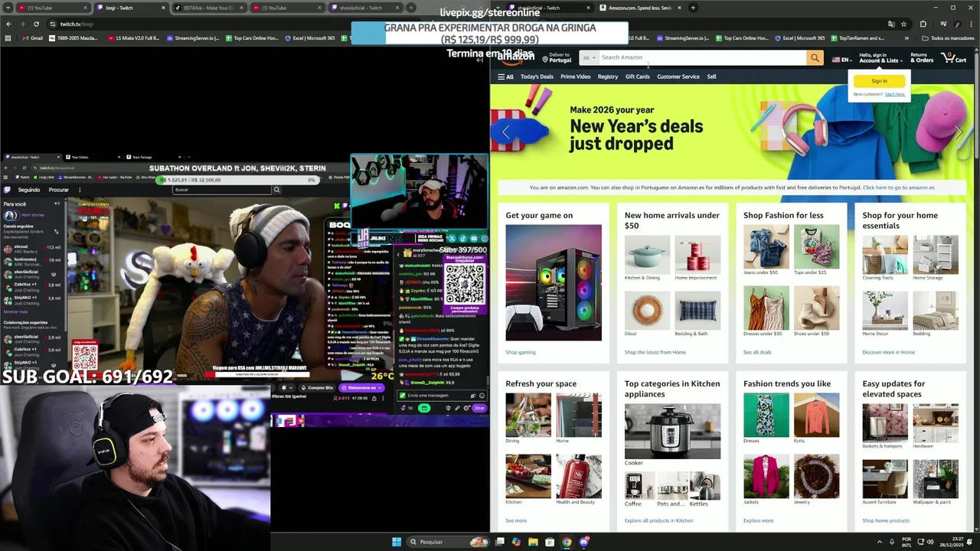This screenshot has width=980, height=551.
Task: Open gaming PC thumbnail under Get your game on
Action: pyautogui.click(x=554, y=282)
